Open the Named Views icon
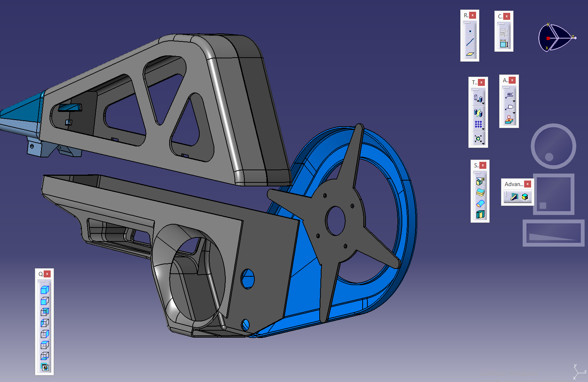Screen dimensions: 588x382 pyautogui.click(x=45, y=367)
